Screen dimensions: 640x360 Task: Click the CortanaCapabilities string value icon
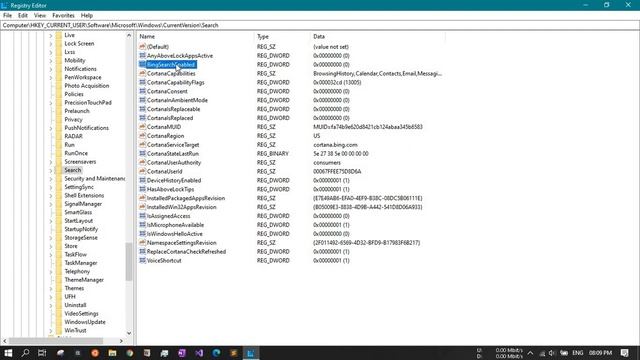(142, 73)
